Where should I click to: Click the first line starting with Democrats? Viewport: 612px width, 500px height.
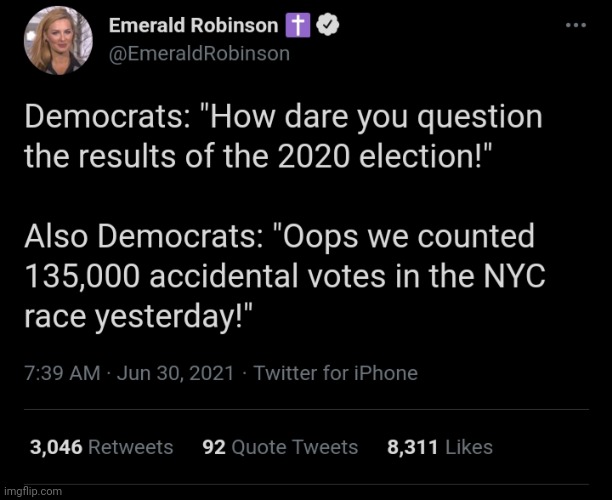point(282,118)
